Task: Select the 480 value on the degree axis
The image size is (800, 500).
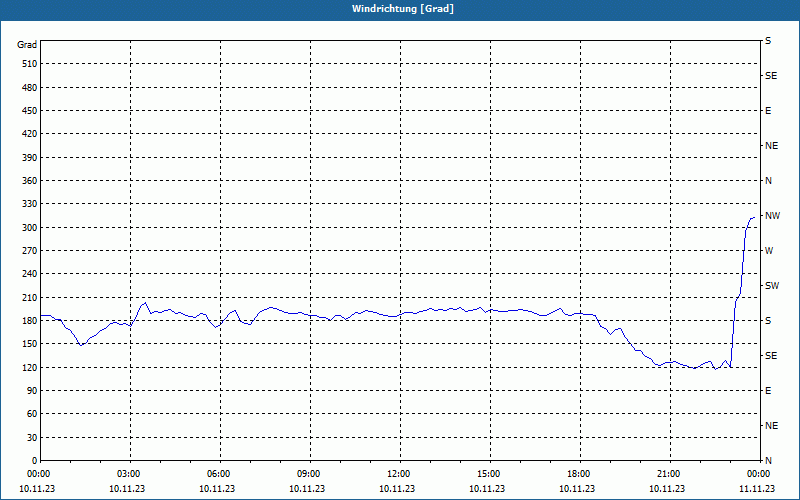Action: [x=30, y=88]
